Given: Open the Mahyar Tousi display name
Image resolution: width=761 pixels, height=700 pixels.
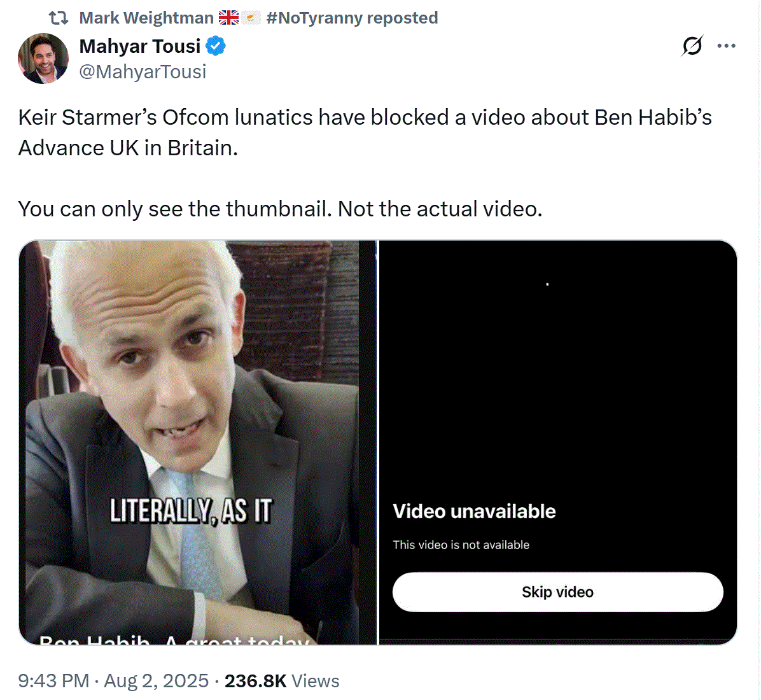Looking at the screenshot, I should click(140, 46).
